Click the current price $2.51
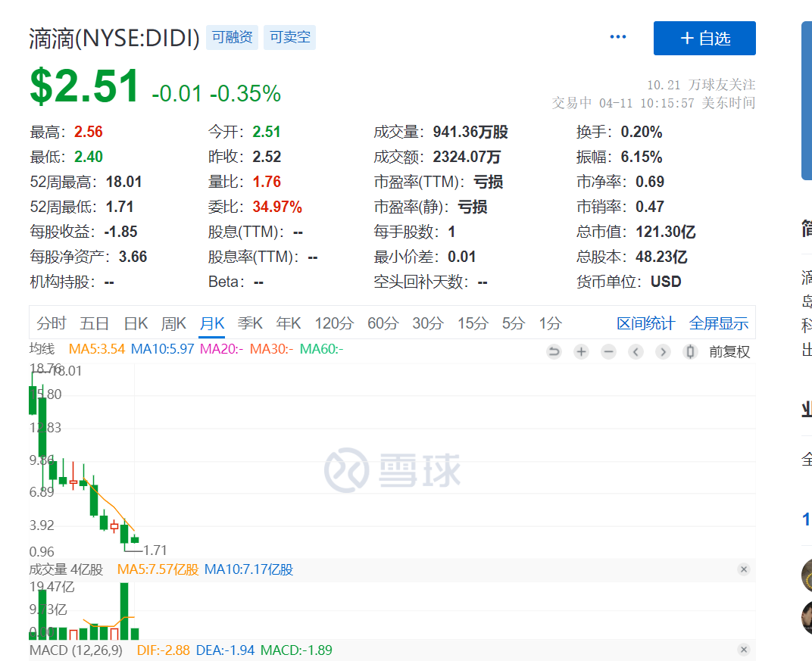Screen dimensions: 812x661 [84, 86]
